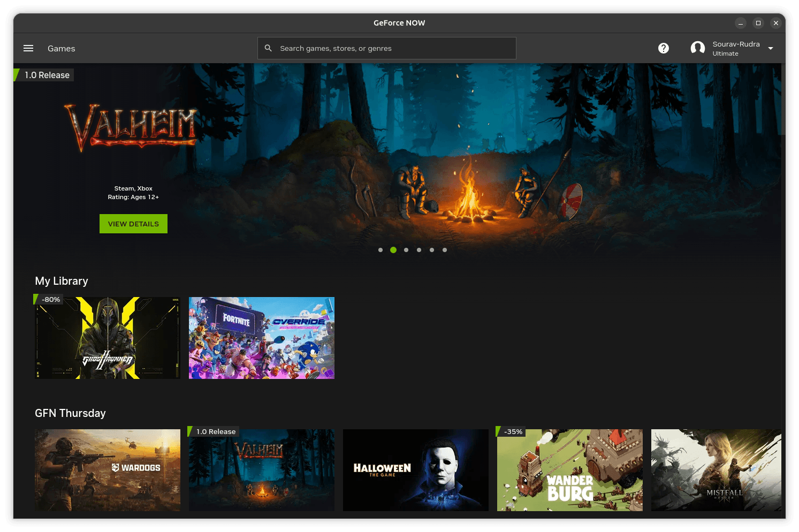This screenshot has width=799, height=532.
Task: Select the fifth carousel dot
Action: click(432, 250)
